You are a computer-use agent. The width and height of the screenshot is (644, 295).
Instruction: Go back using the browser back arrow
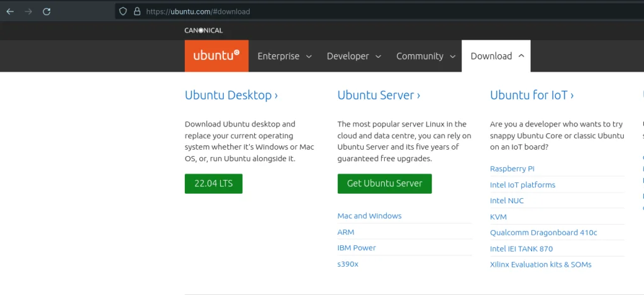[10, 11]
